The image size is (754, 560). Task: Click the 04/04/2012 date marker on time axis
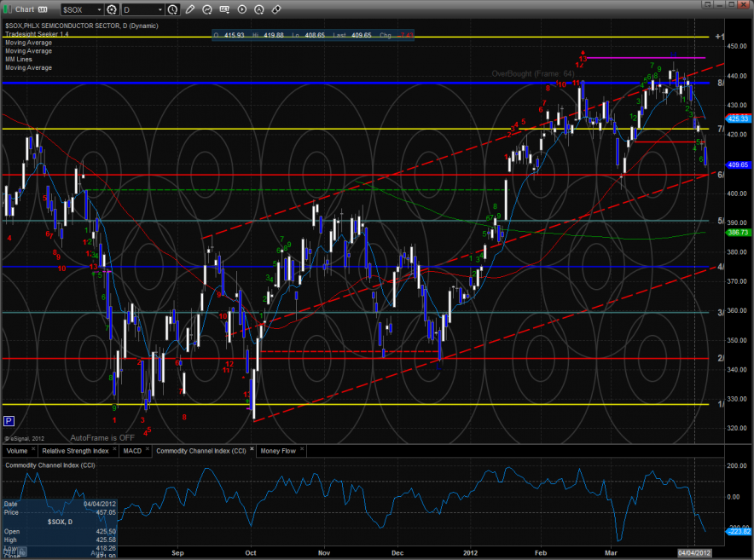point(693,554)
